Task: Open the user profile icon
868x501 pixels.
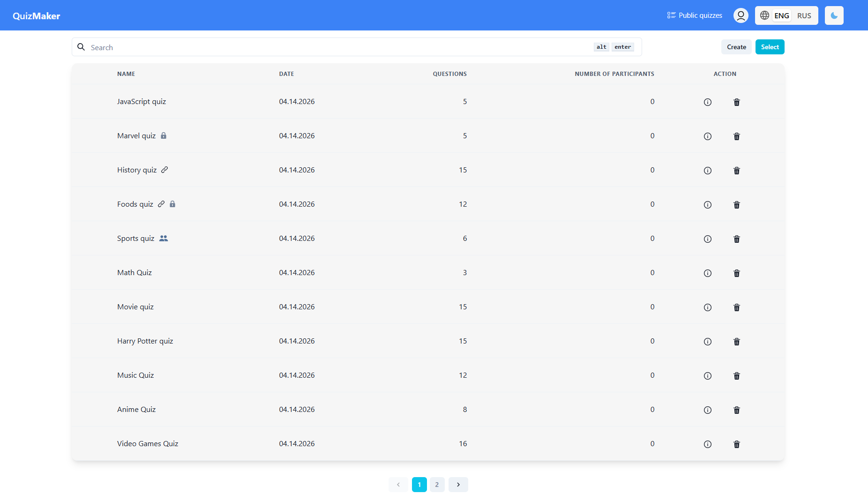Action: [741, 15]
